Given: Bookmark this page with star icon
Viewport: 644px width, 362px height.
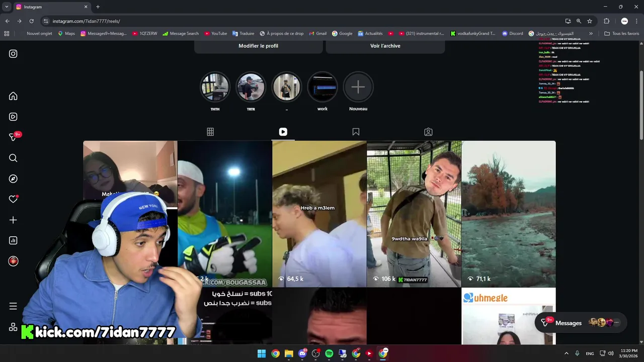Looking at the screenshot, I should point(589,21).
